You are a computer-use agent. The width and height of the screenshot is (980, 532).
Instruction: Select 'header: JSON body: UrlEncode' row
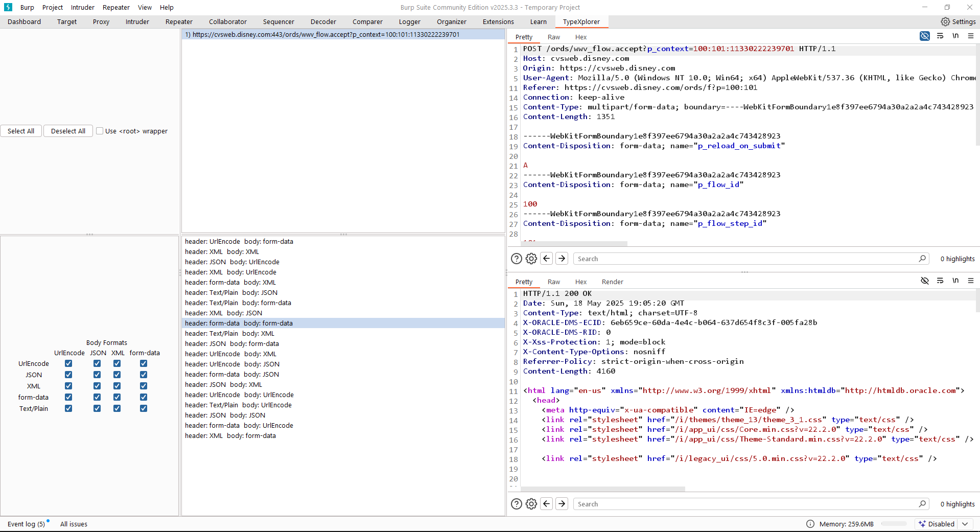(343, 262)
